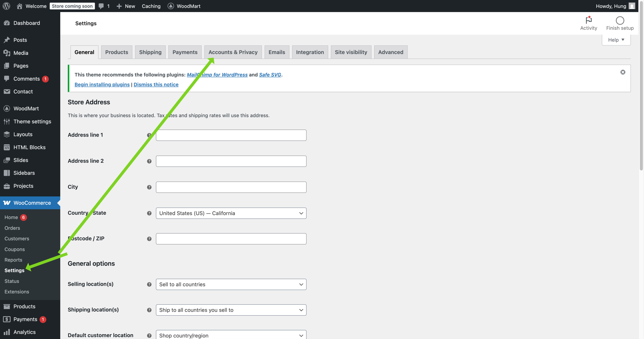Click the Layouts stack icon
This screenshot has height=339, width=644.
[x=7, y=134]
